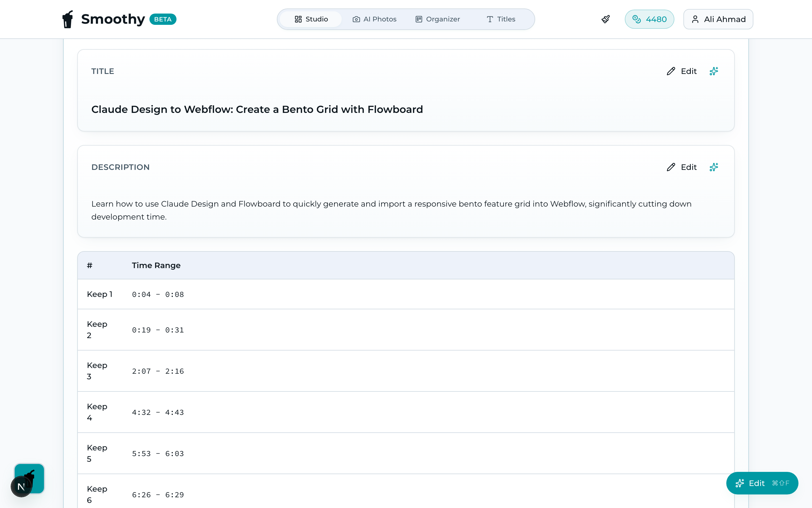Click the floating Edit button with shortcut
812x508 pixels.
click(762, 483)
